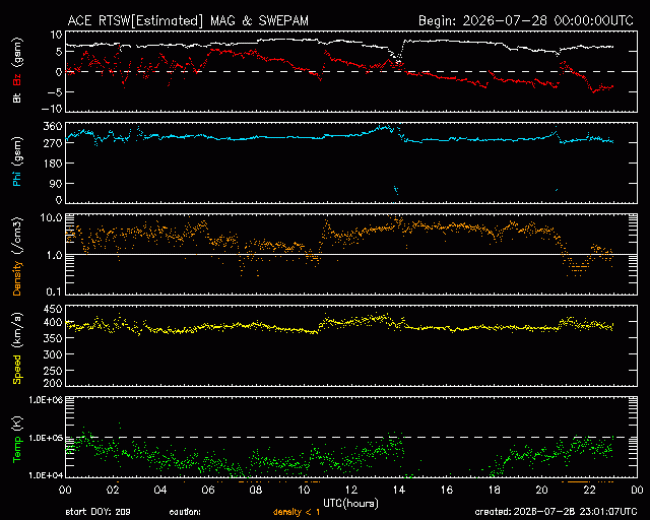This screenshot has width=650, height=520.
Task: Click the red 'Bz' axis label
Action: coord(17,80)
